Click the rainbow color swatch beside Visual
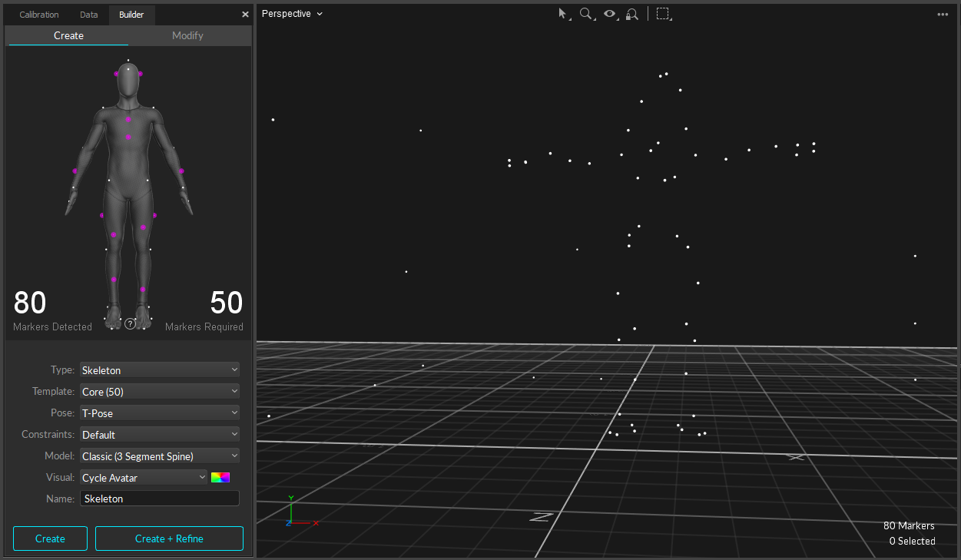The image size is (961, 560). coord(220,478)
